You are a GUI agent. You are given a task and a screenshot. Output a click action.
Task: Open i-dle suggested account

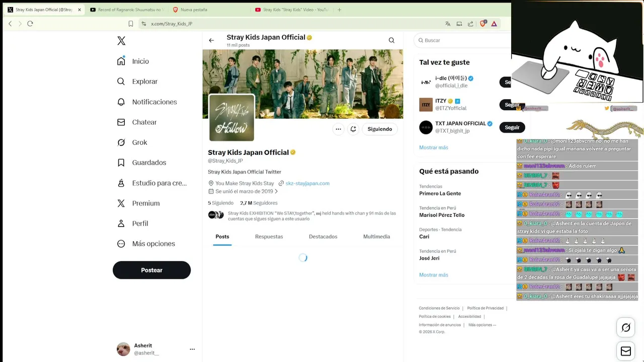click(453, 82)
